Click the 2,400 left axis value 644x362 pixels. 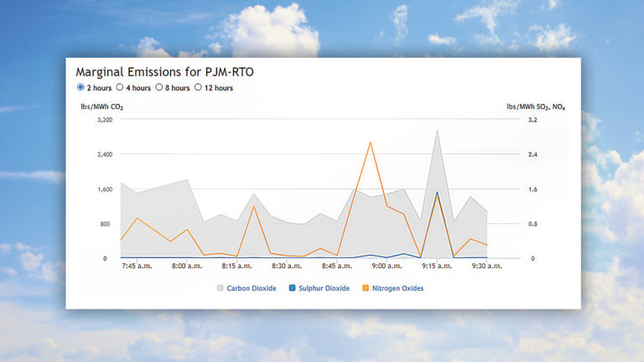coord(105,155)
